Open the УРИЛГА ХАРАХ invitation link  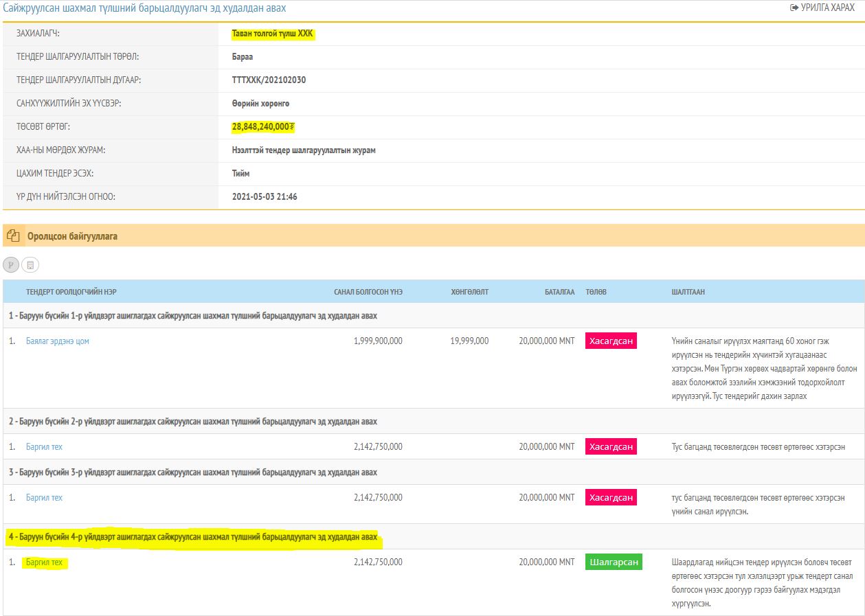[822, 8]
